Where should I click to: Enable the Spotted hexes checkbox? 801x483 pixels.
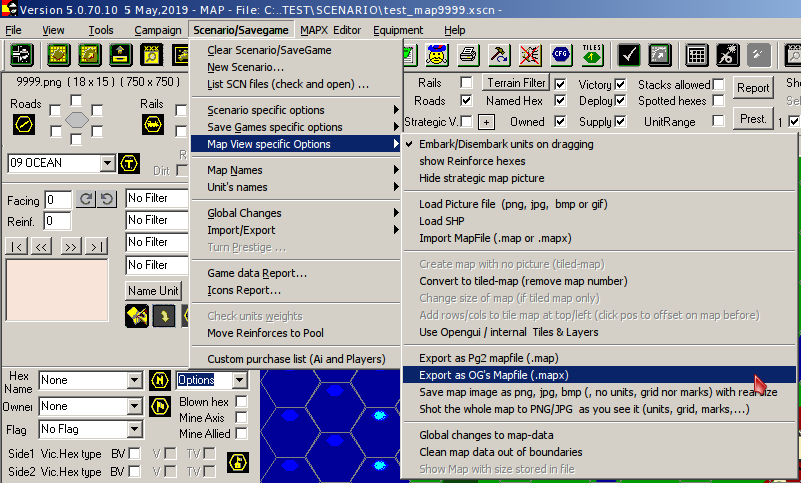coord(718,100)
